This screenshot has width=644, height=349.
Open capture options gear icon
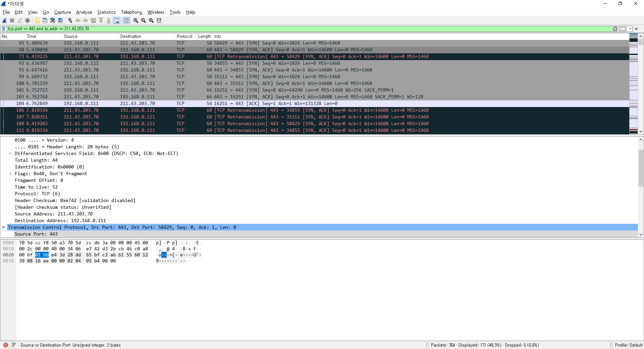tap(28, 20)
